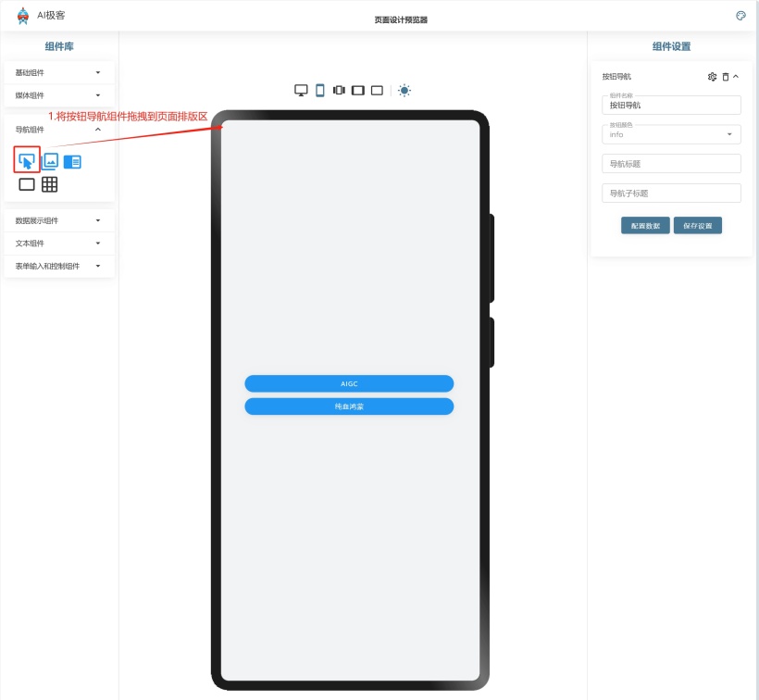Open the theme palette icon in header

pyautogui.click(x=740, y=16)
